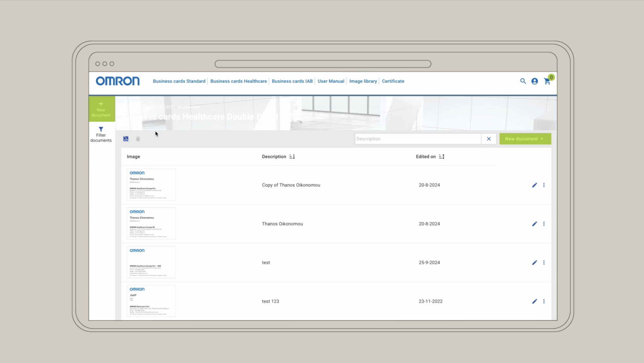The width and height of the screenshot is (644, 363).
Task: Sort by Edited on column icon
Action: pyautogui.click(x=442, y=156)
